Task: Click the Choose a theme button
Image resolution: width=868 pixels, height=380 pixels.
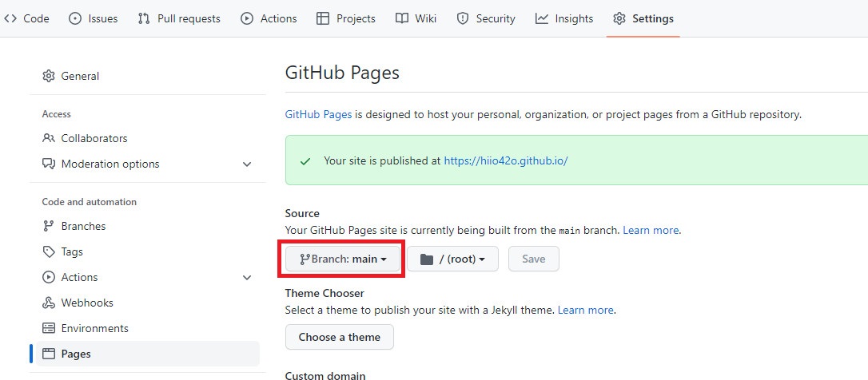Action: [340, 337]
